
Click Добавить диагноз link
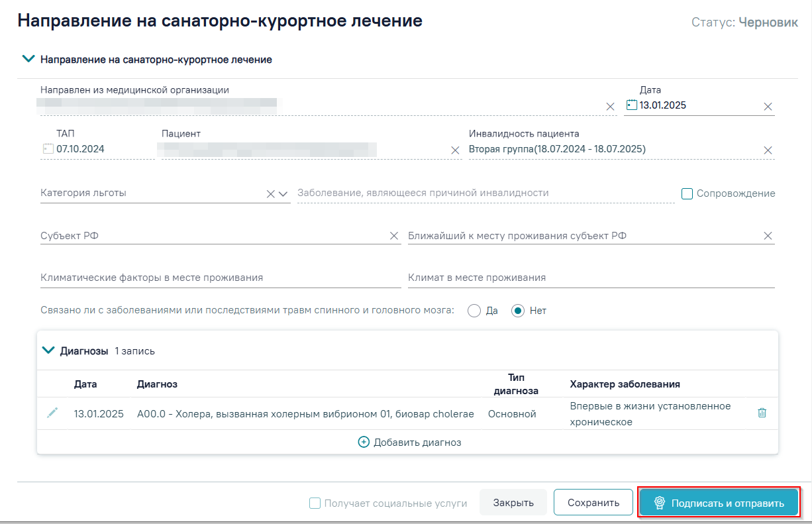coord(409,442)
